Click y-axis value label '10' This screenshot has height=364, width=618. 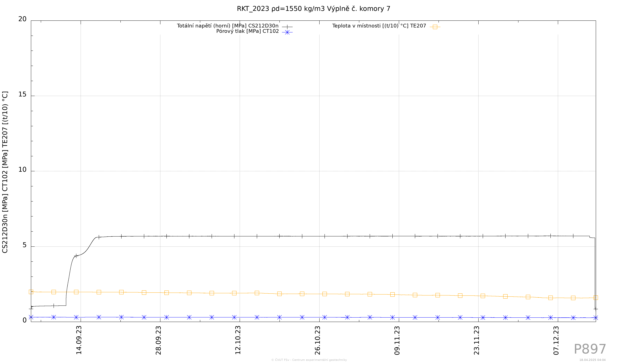pos(22,170)
